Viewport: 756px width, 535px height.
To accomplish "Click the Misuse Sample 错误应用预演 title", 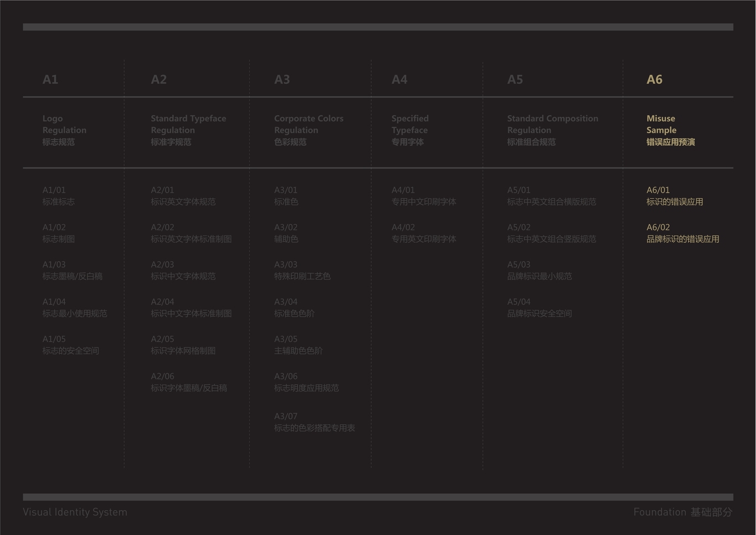I will tap(671, 130).
